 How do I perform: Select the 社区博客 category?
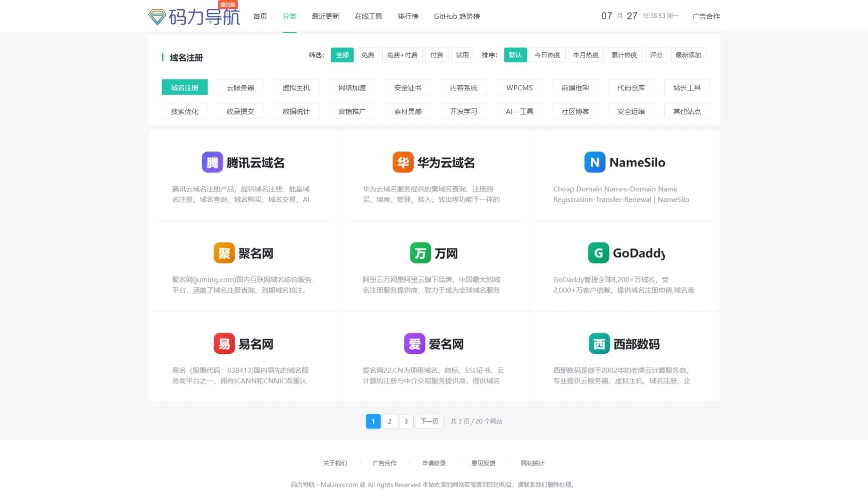point(575,111)
